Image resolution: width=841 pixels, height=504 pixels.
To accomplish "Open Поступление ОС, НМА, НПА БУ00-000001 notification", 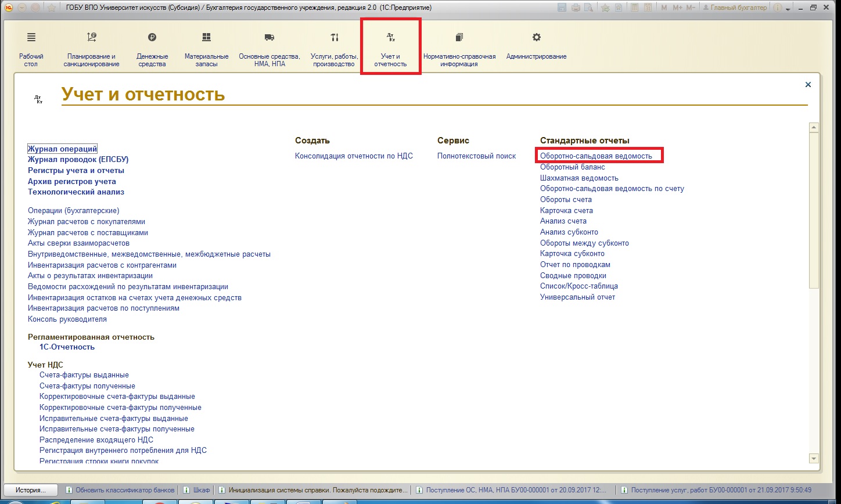I will pyautogui.click(x=512, y=489).
